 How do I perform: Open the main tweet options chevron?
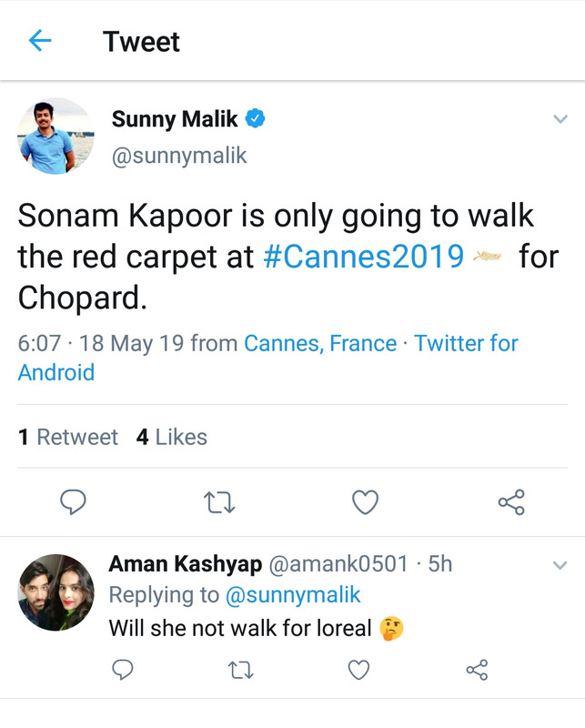560,119
